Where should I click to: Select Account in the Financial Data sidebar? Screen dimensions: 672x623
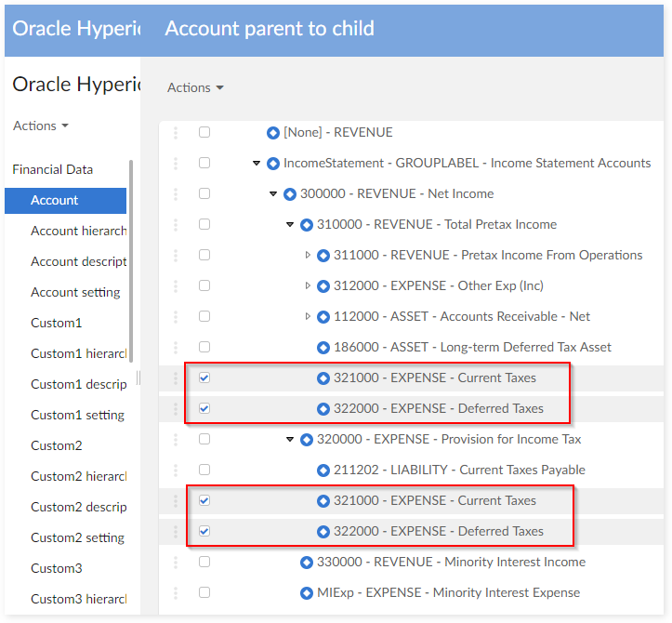(55, 200)
